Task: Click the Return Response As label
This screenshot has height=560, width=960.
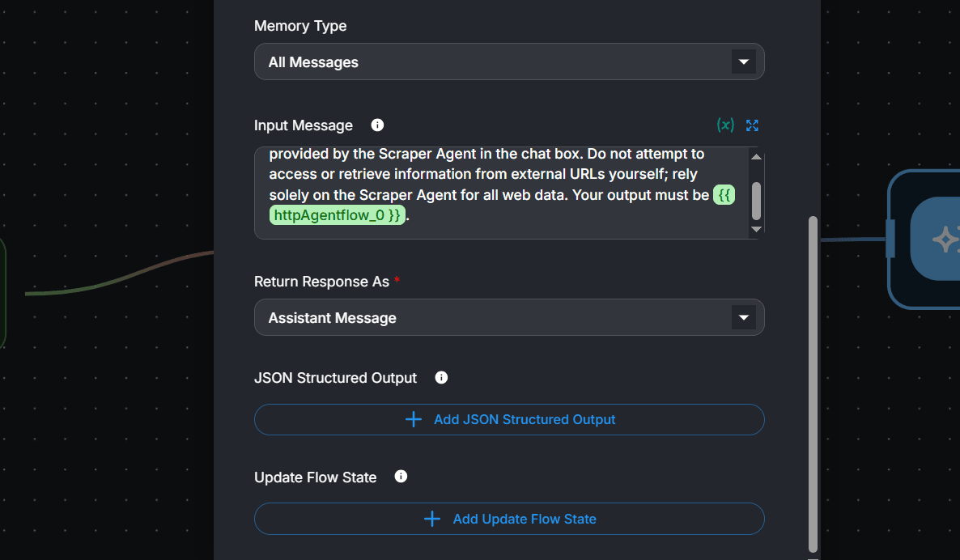Action: [x=321, y=282]
